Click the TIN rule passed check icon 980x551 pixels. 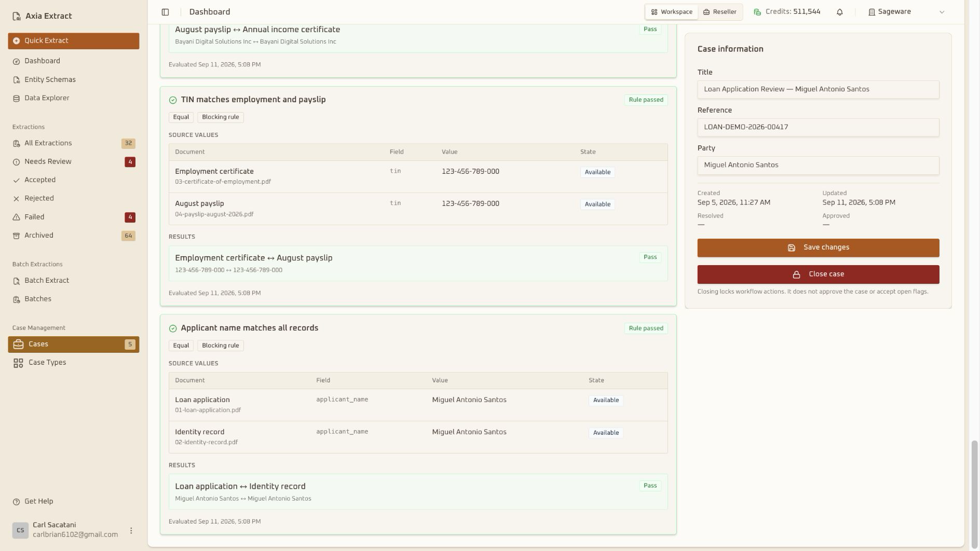click(173, 100)
